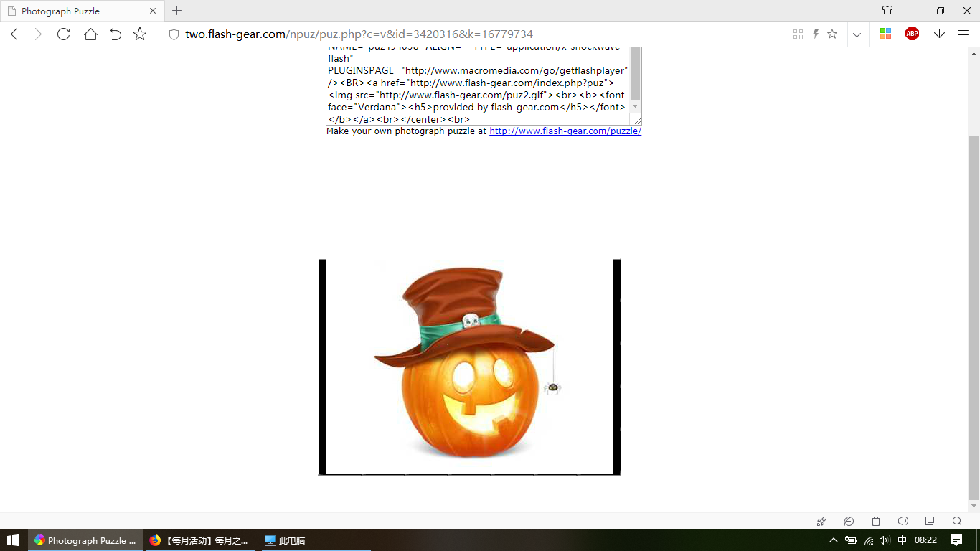Image resolution: width=980 pixels, height=551 pixels.
Task: Click the embed code box down scroll arrow
Action: tap(636, 106)
